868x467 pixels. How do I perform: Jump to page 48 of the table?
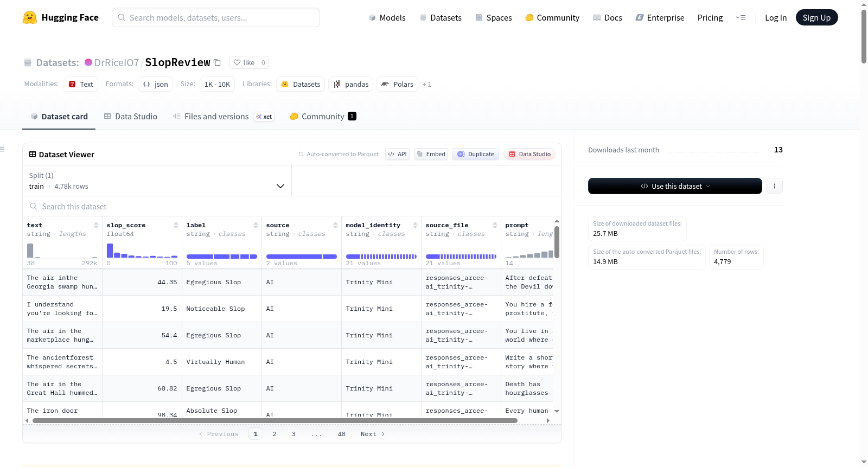coord(342,434)
